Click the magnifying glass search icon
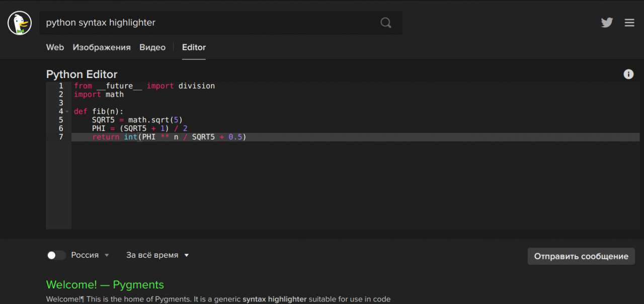 [385, 23]
